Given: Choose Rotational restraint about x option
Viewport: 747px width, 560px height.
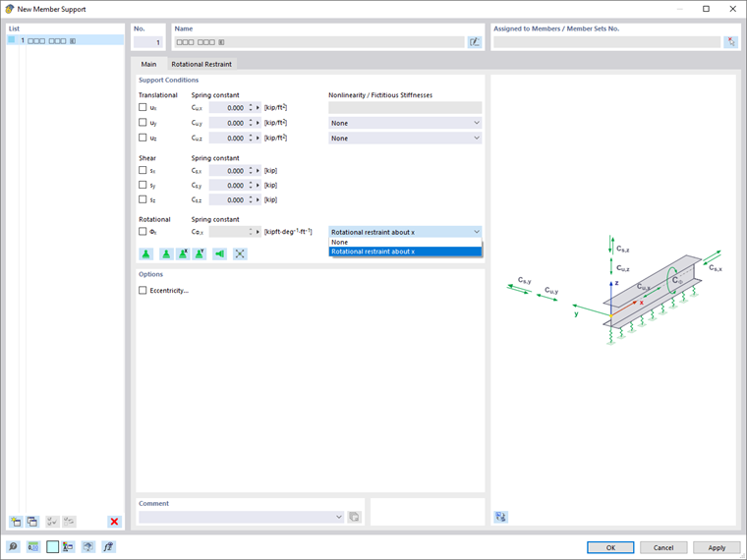Looking at the screenshot, I should coord(405,252).
